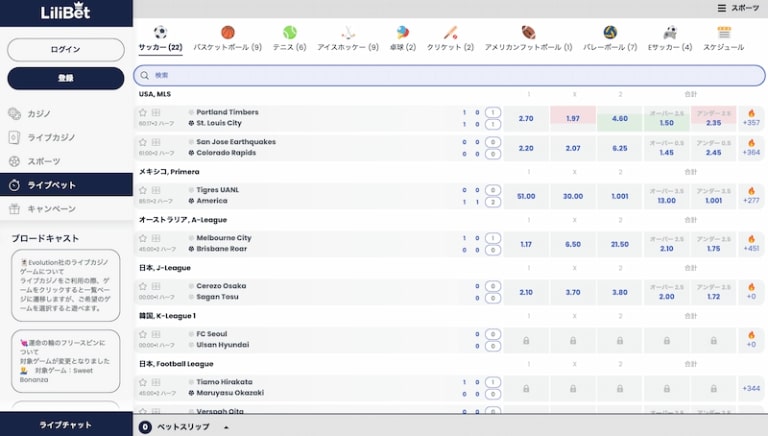Select ライブベット in the sidebar
768x436 pixels.
66,185
